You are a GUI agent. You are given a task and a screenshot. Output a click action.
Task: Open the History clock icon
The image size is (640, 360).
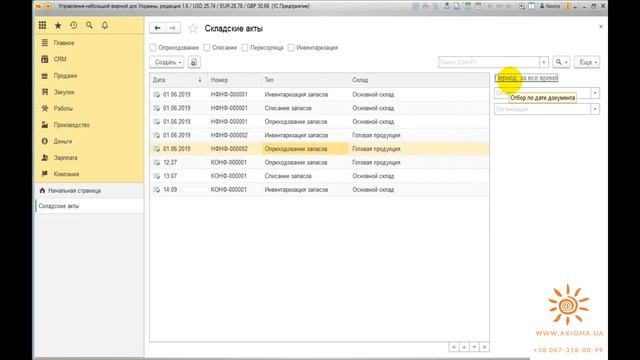[73, 25]
